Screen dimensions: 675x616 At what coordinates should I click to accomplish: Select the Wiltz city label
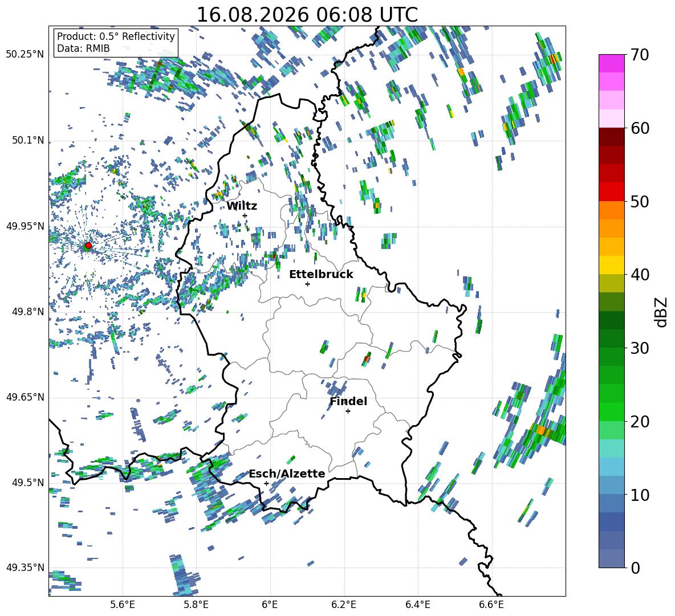click(242, 206)
